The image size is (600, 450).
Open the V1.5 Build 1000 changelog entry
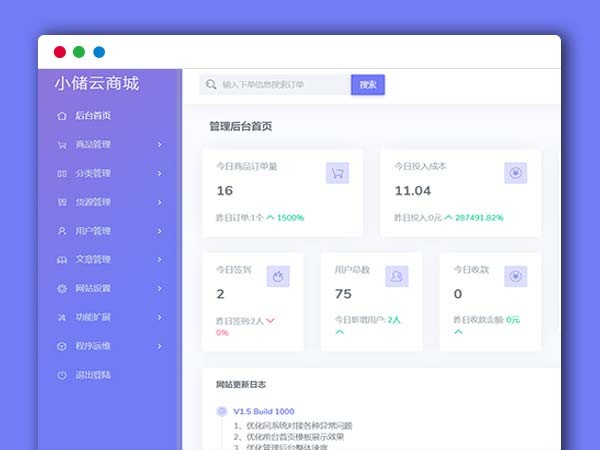[263, 411]
